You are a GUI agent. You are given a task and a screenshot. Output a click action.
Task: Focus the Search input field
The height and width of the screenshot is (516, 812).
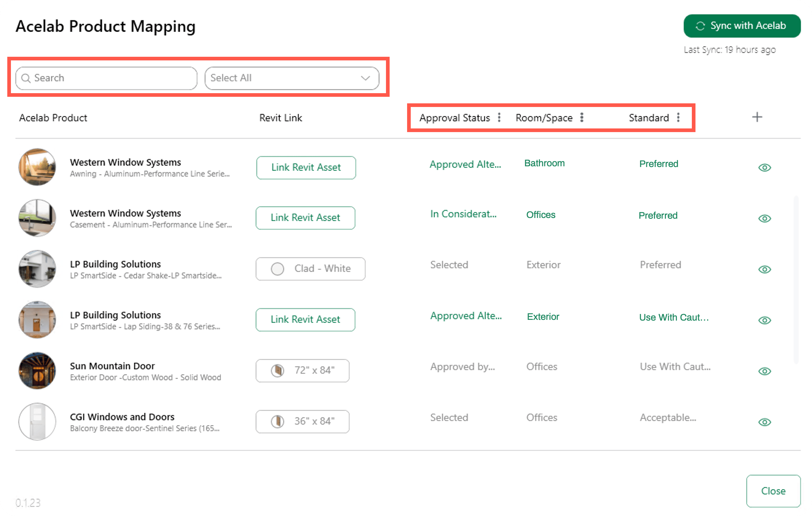[106, 78]
